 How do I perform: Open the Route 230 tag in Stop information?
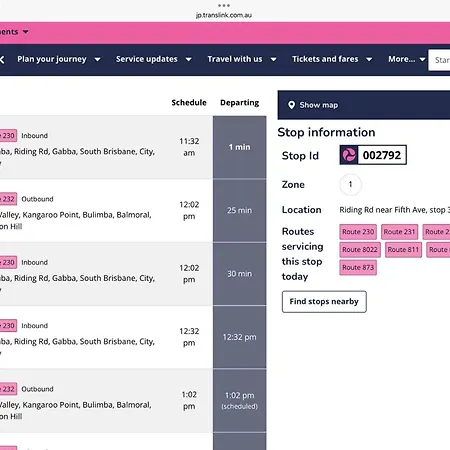pos(358,232)
